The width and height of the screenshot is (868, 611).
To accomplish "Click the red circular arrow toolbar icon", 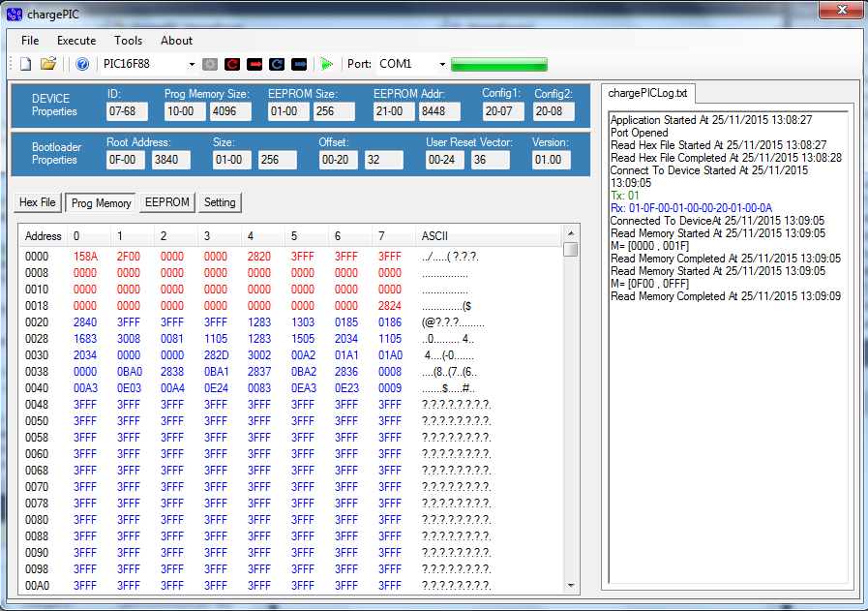I will (x=232, y=64).
